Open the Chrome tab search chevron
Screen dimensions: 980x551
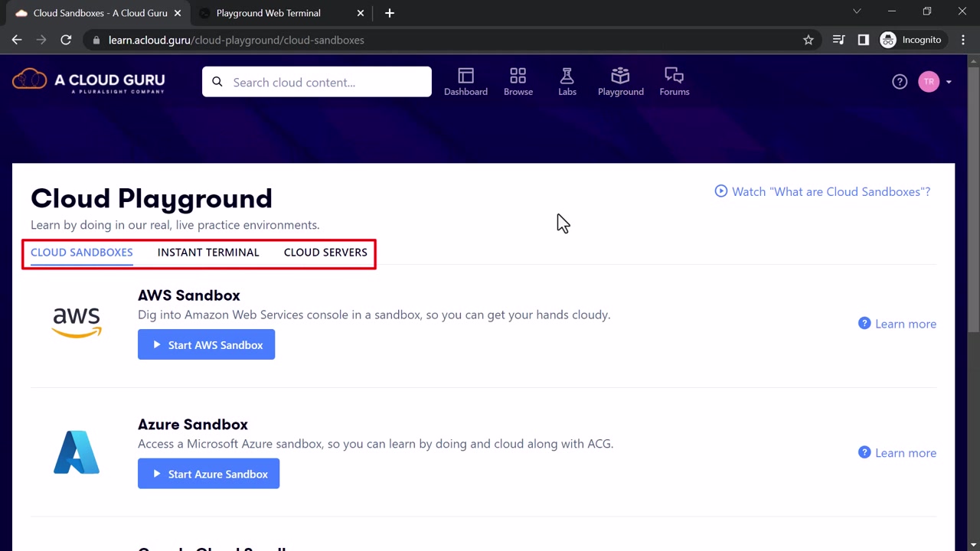click(x=857, y=12)
